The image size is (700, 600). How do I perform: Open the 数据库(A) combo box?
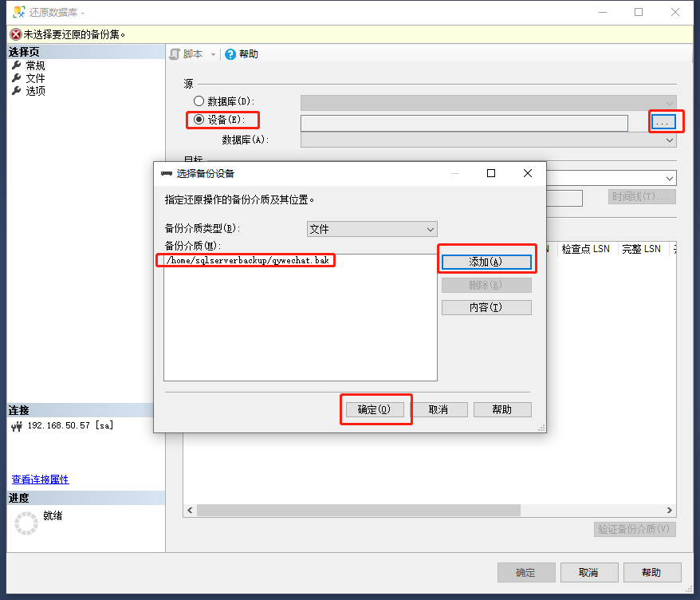click(x=488, y=140)
